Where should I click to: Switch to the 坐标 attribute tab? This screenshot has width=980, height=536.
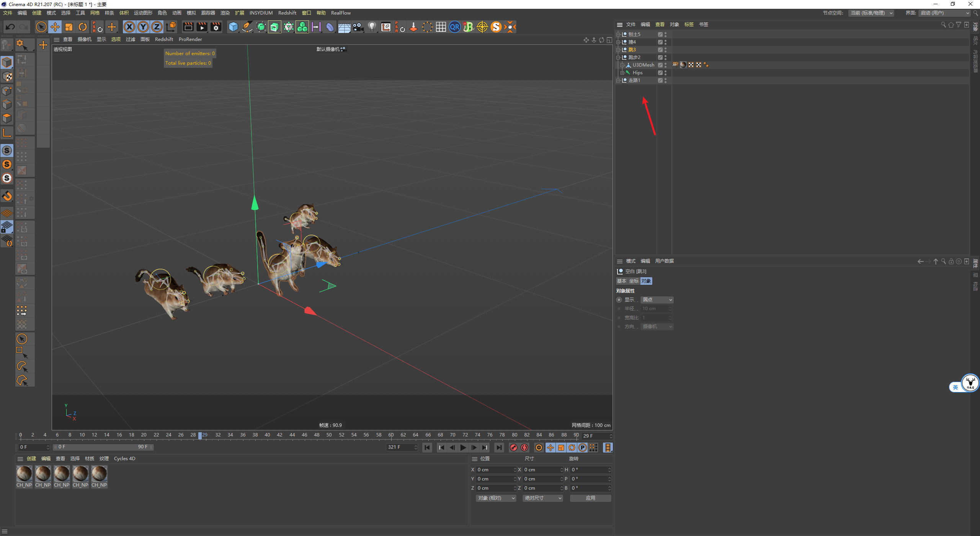tap(634, 281)
